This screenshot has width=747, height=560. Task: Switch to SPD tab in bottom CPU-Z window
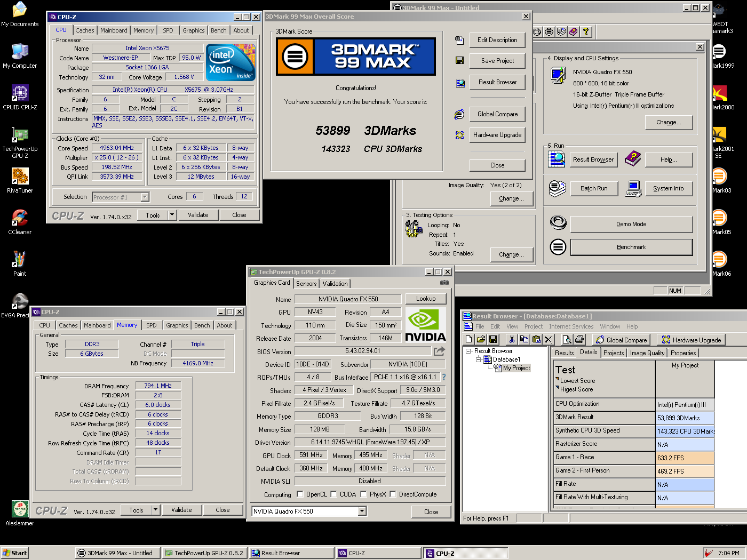[x=152, y=325]
